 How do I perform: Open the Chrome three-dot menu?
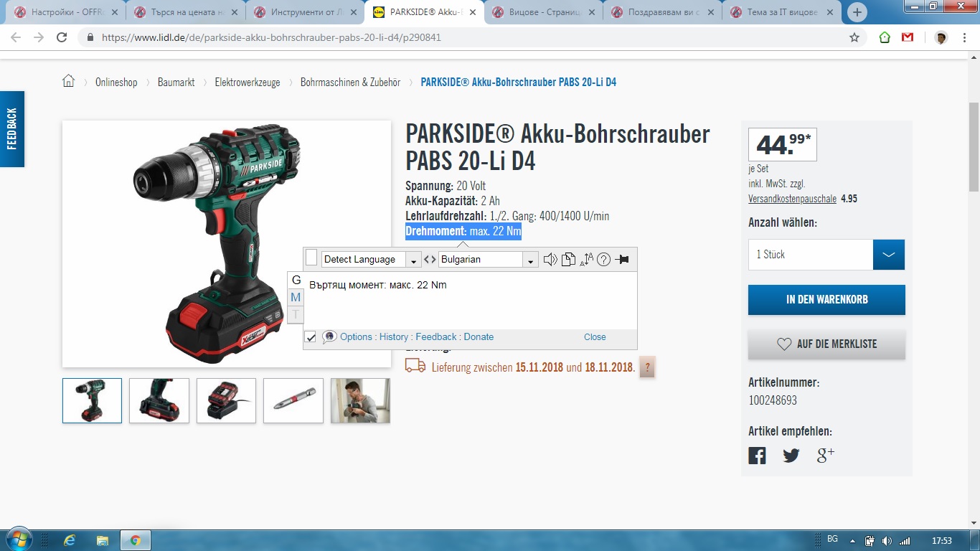(x=965, y=37)
